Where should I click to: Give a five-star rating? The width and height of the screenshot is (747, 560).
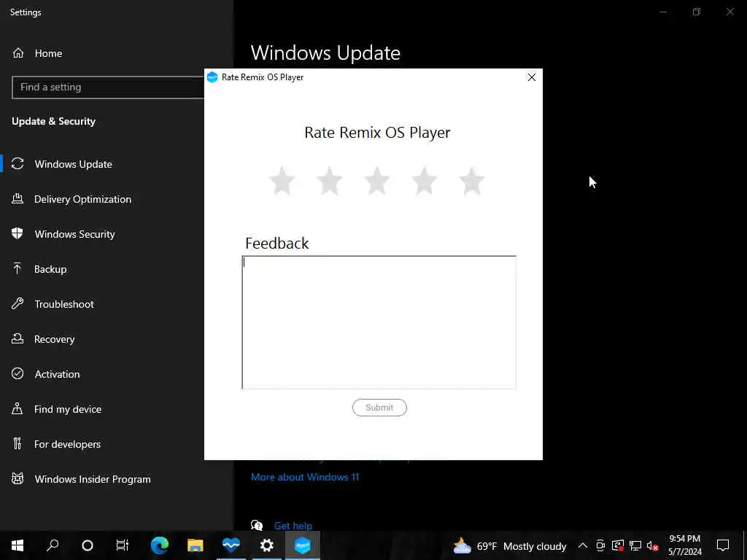(472, 181)
